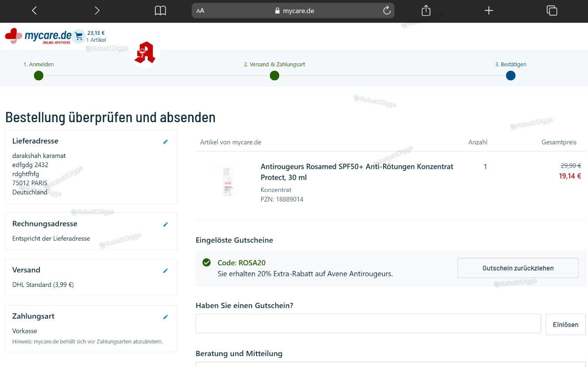
Task: Click the PZN: 18889014 text
Action: tap(282, 199)
